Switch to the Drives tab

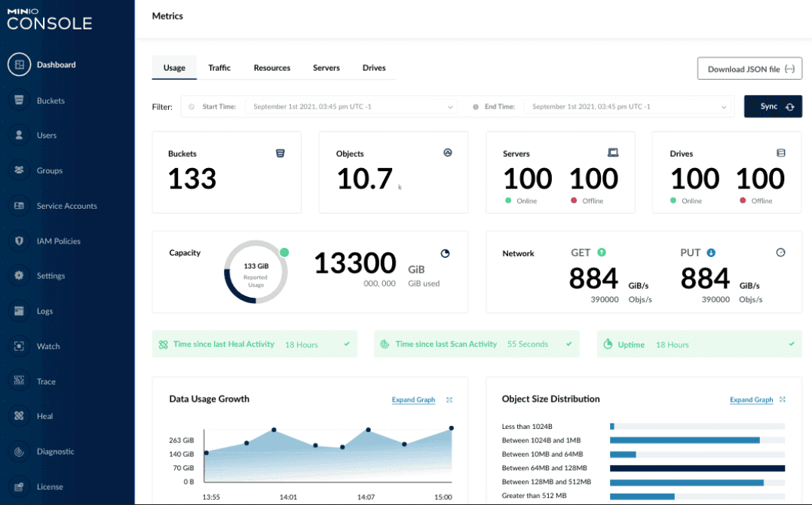[374, 68]
